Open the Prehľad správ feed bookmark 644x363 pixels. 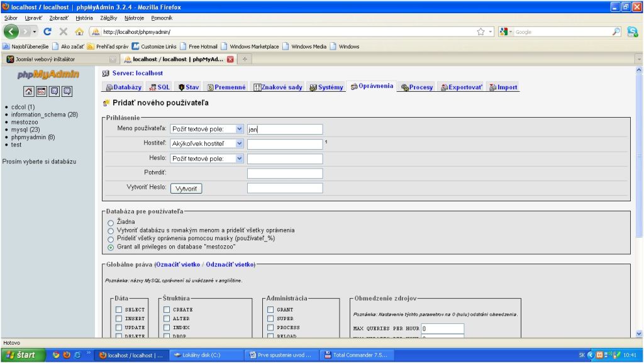coord(108,47)
